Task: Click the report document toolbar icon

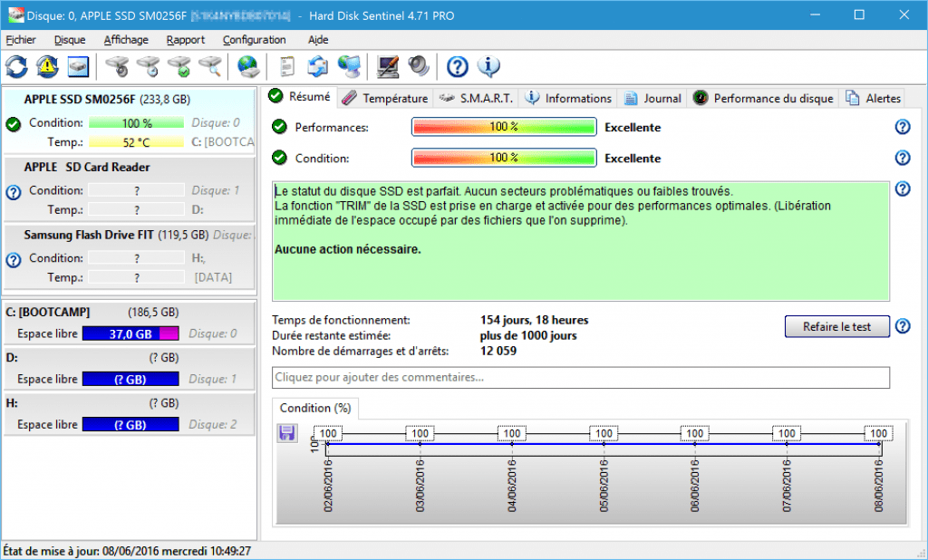Action: click(287, 66)
